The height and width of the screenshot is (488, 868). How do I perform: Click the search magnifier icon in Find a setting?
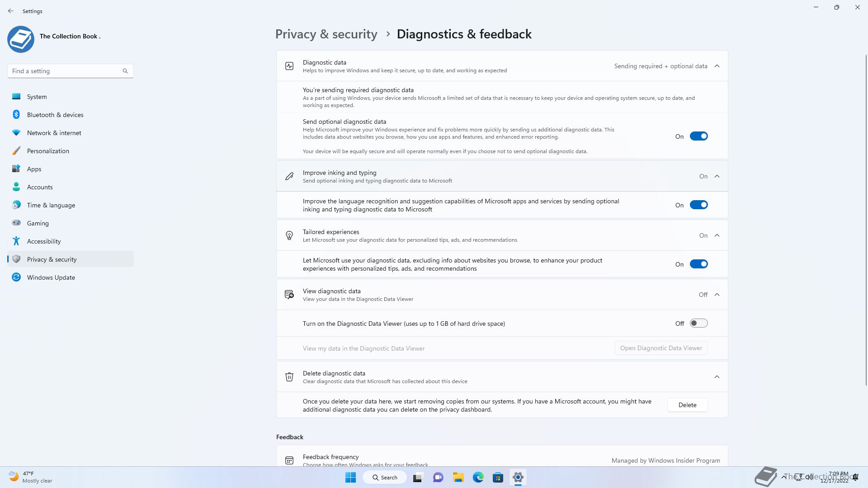(125, 71)
